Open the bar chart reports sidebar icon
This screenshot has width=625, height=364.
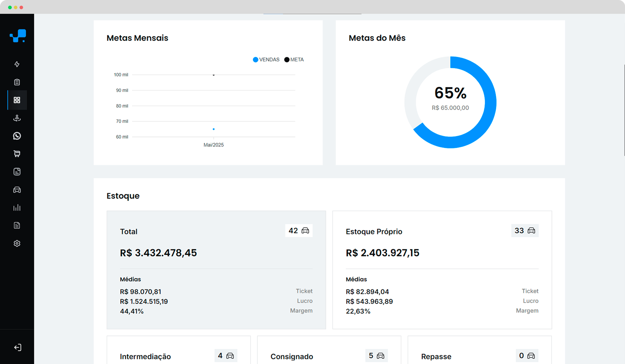coord(17,208)
